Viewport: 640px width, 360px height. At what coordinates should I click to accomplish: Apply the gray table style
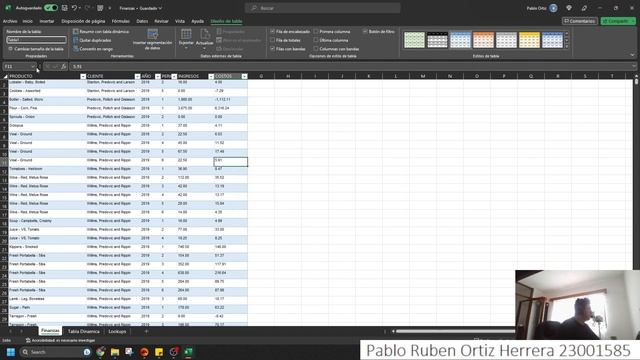(x=506, y=40)
